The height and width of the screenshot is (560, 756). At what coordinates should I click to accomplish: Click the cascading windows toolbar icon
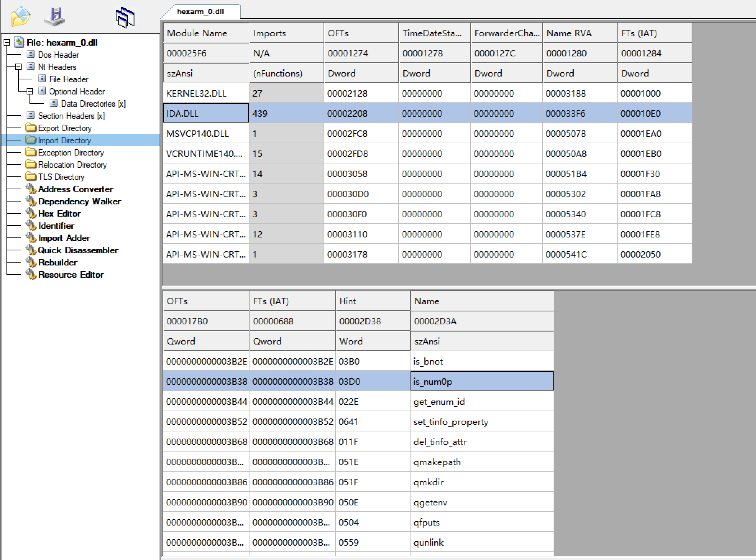(125, 18)
